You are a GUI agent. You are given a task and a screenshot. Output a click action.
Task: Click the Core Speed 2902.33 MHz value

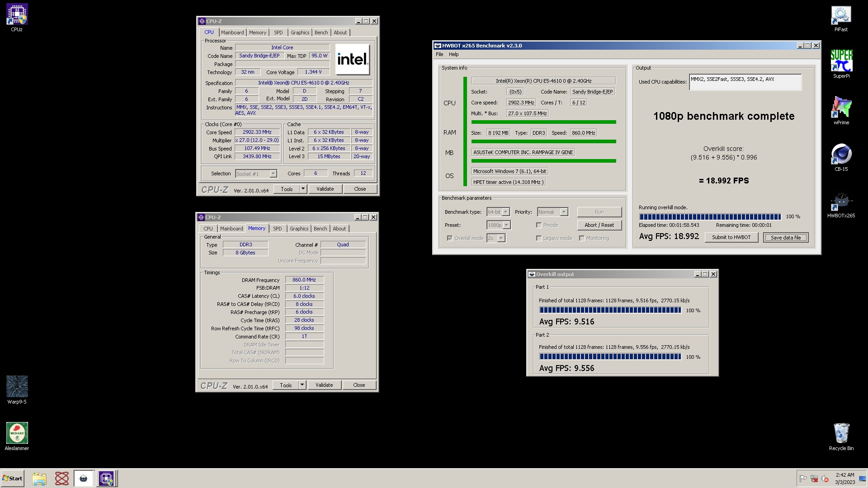pyautogui.click(x=257, y=132)
